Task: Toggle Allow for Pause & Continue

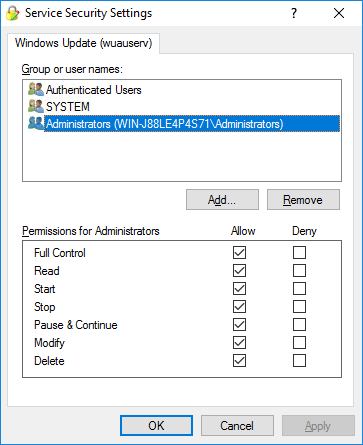Action: [239, 324]
